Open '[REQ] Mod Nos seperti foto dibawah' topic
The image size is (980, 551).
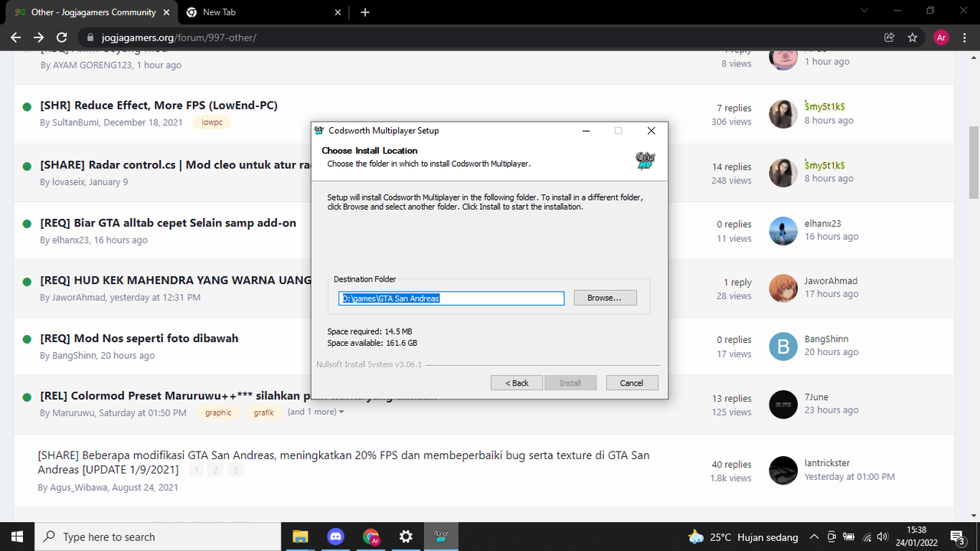tap(139, 338)
